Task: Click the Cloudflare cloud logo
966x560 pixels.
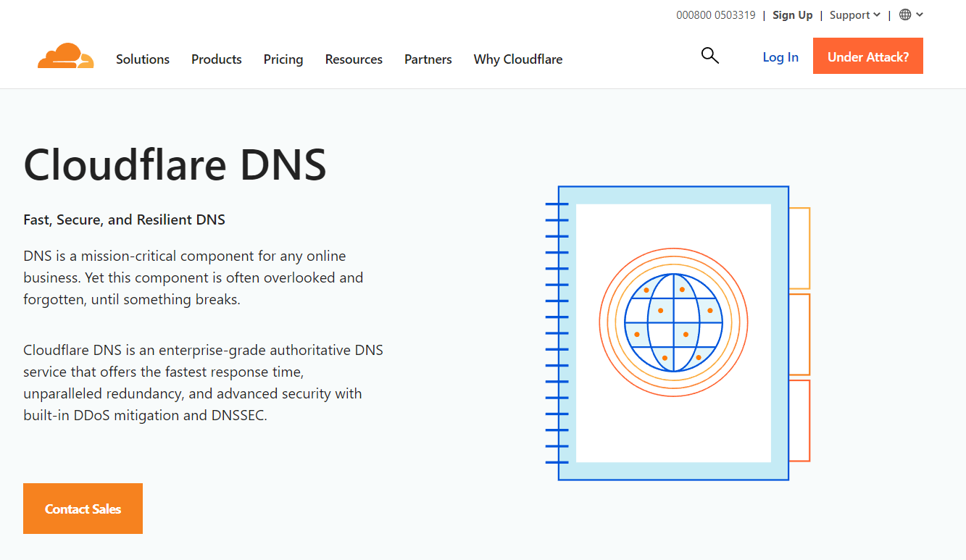Action: (x=65, y=56)
